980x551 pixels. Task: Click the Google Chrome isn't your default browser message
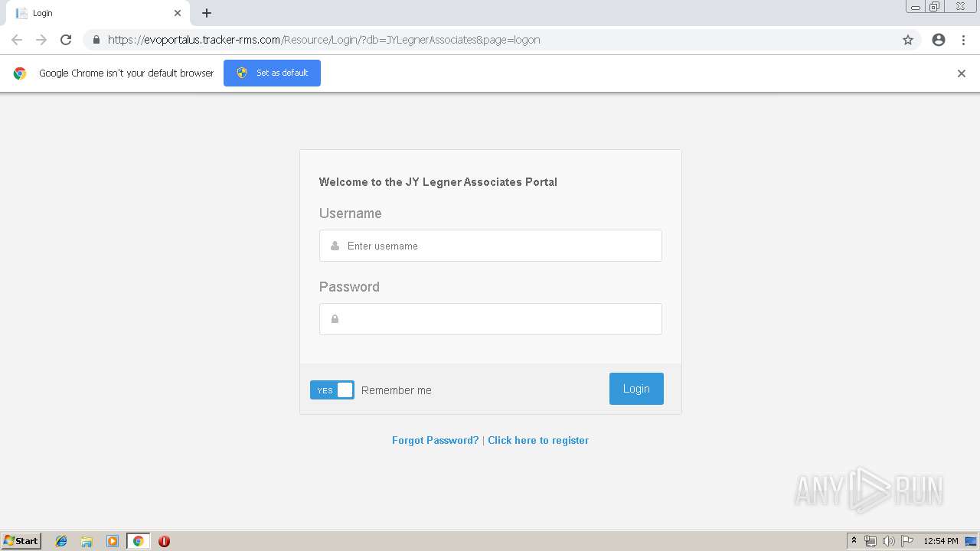point(126,73)
